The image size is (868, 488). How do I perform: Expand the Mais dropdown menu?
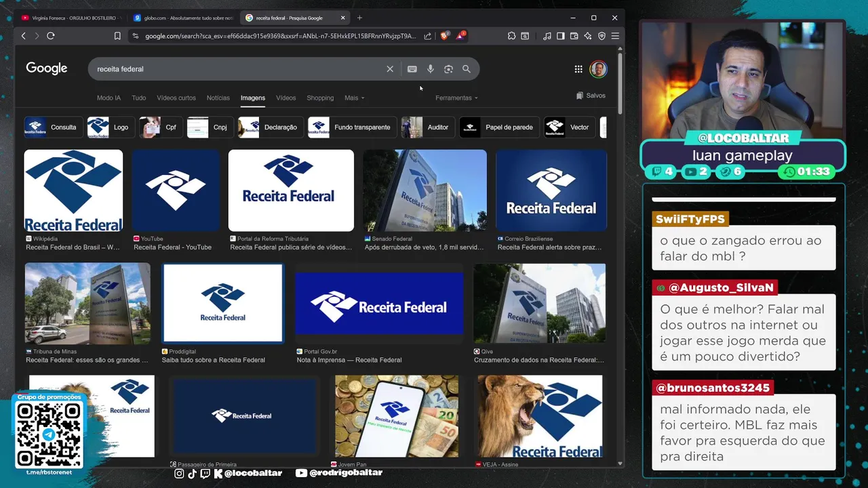[354, 98]
